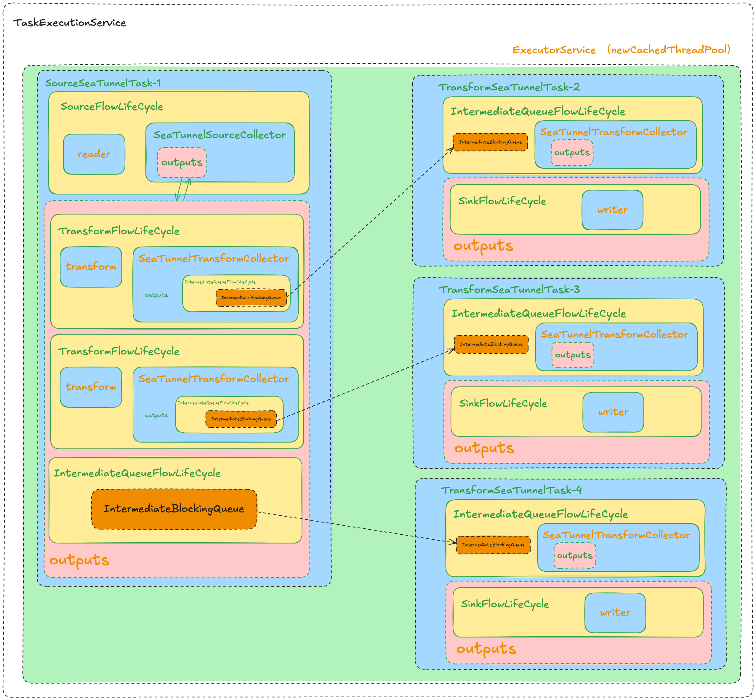The image size is (756, 700).
Task: Click the reader box in SourceFlowLifeCycle
Action: click(x=94, y=154)
